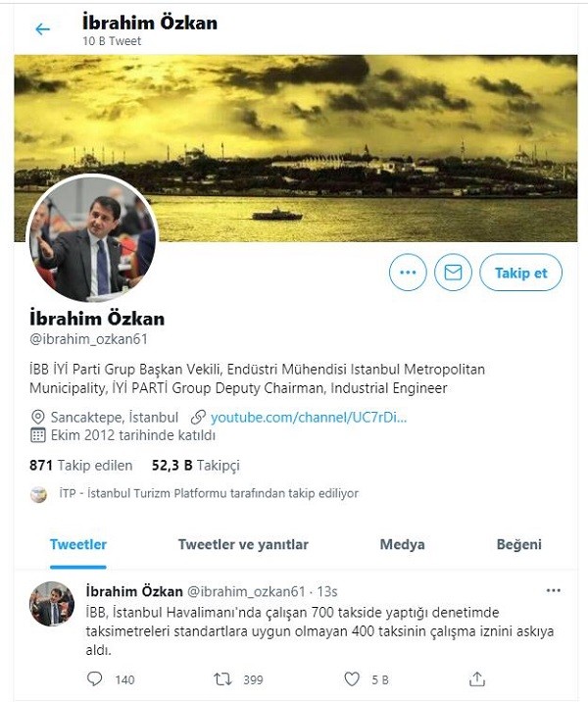This screenshot has height=702, width=588.
Task: Click the tweet author's small avatar
Action: tap(52, 604)
